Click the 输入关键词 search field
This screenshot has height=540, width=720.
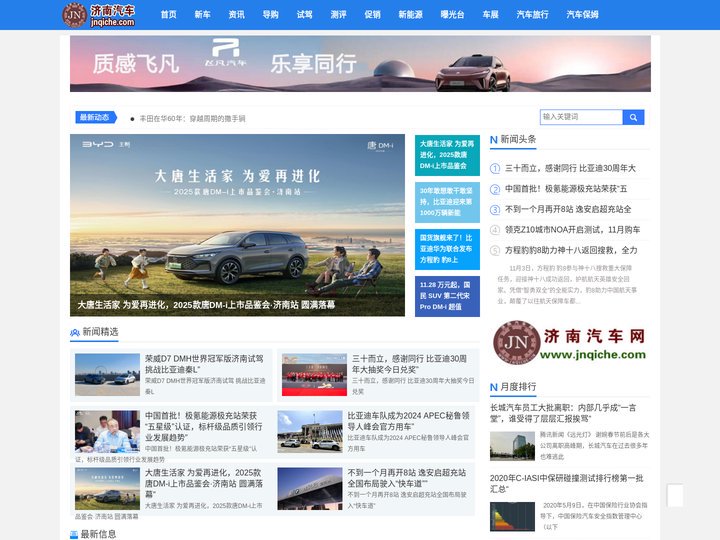pos(581,117)
